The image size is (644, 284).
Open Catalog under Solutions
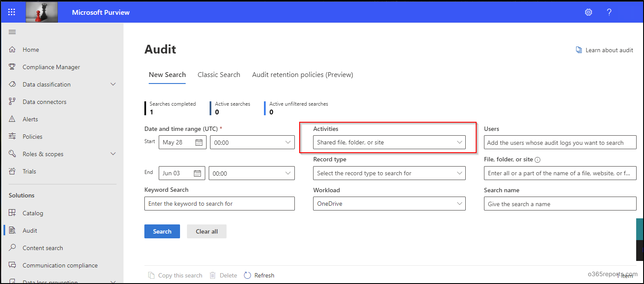[34, 213]
